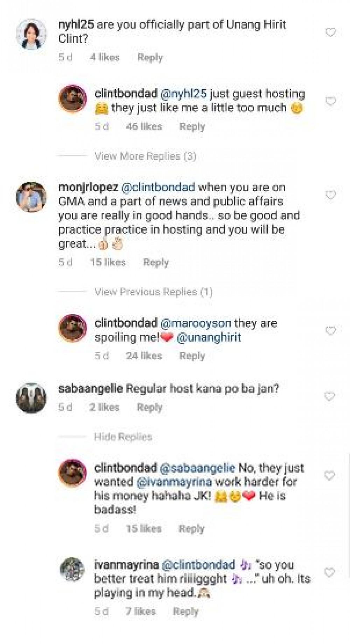Reply to monjrlopez's comment
This screenshot has width=350, height=644.
[x=156, y=262]
